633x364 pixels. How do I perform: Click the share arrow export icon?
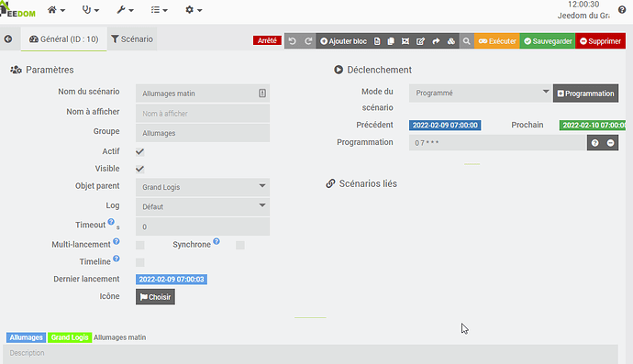click(436, 41)
